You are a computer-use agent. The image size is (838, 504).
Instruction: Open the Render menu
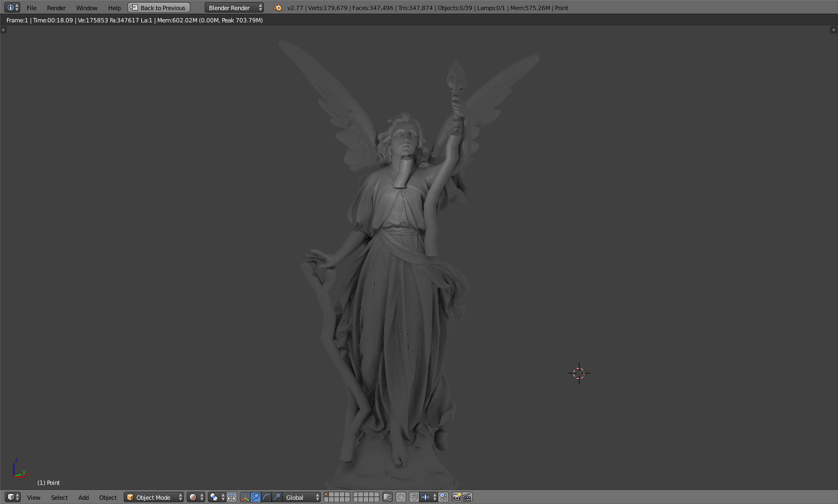click(56, 7)
